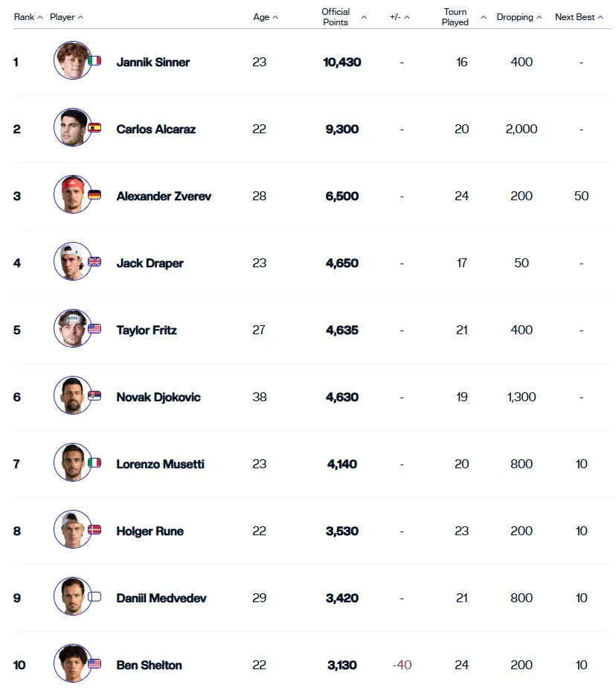The image size is (616, 696).
Task: Sort by the Dropping column
Action: pyautogui.click(x=520, y=17)
